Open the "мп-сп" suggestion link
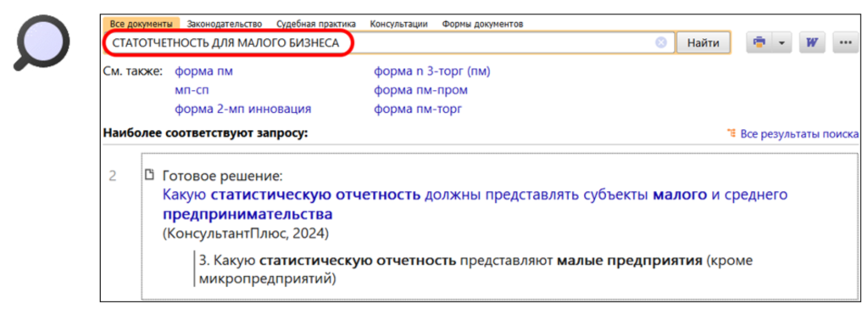Screen dimensions: 868x309 click(x=192, y=91)
